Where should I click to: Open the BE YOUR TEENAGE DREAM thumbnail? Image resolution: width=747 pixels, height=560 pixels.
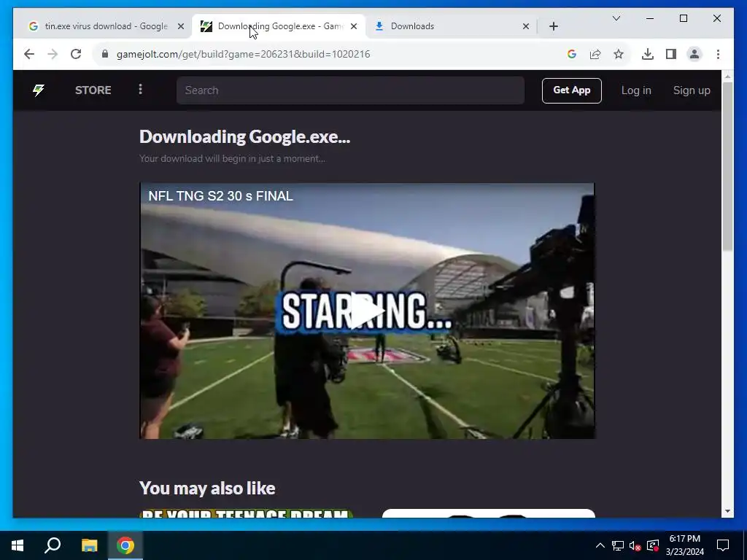tap(246, 513)
